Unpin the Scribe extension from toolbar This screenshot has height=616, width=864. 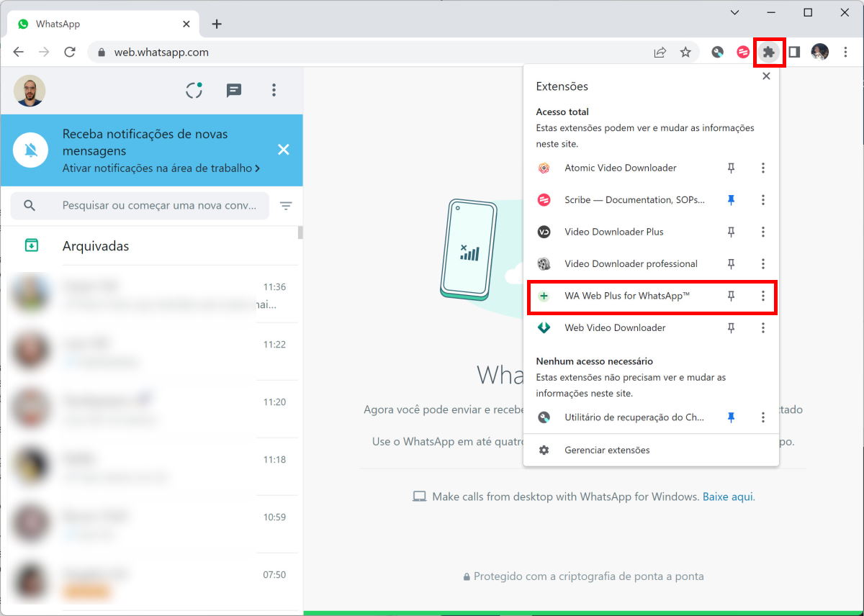click(731, 200)
